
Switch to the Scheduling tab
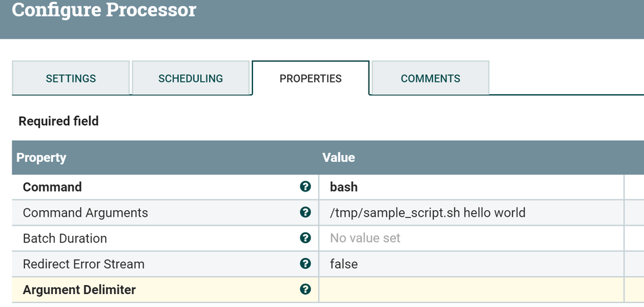coord(190,78)
